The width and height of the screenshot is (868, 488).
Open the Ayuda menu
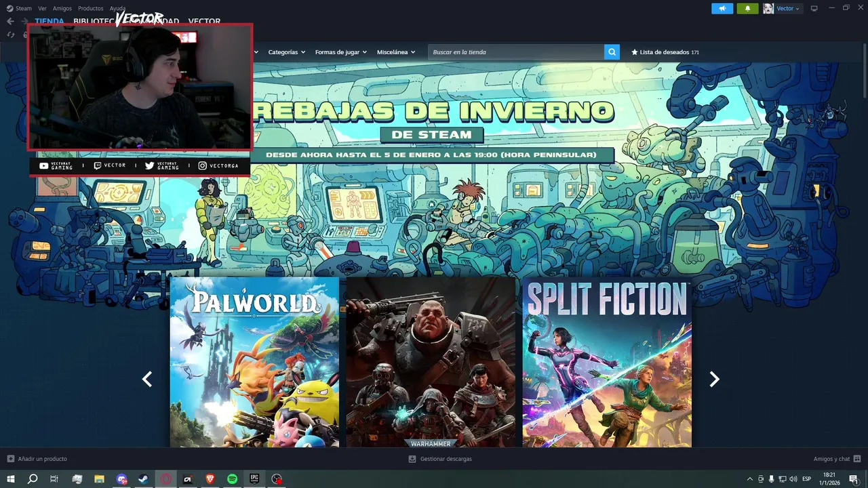(x=117, y=8)
